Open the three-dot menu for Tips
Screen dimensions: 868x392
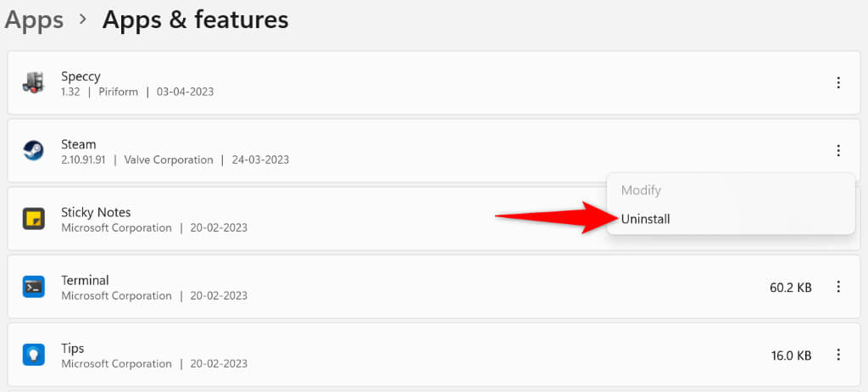pyautogui.click(x=838, y=355)
